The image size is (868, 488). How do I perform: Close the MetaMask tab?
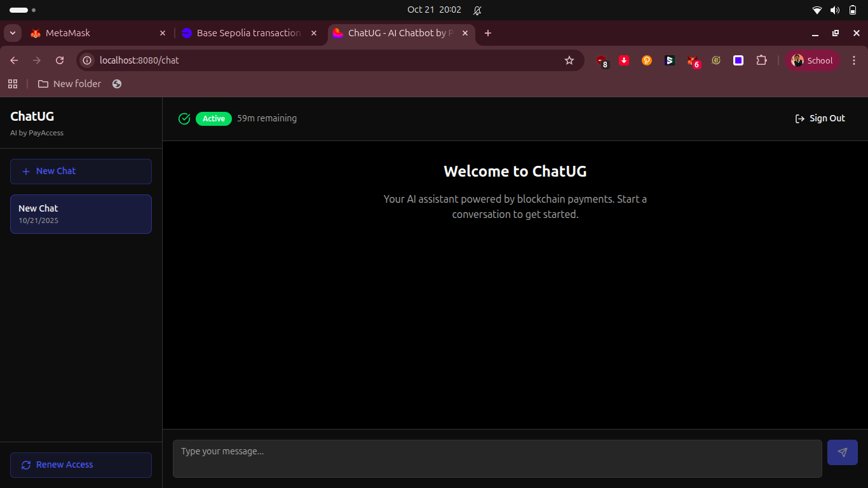click(x=162, y=33)
